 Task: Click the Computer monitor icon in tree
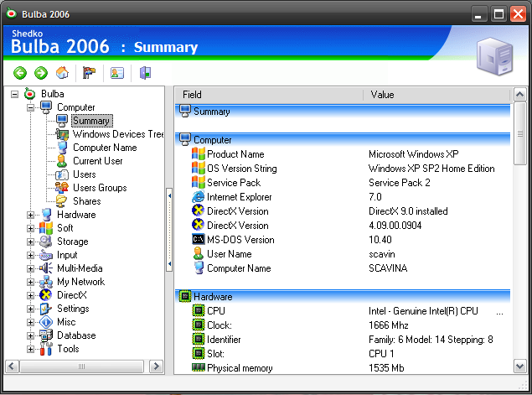pyautogui.click(x=46, y=107)
